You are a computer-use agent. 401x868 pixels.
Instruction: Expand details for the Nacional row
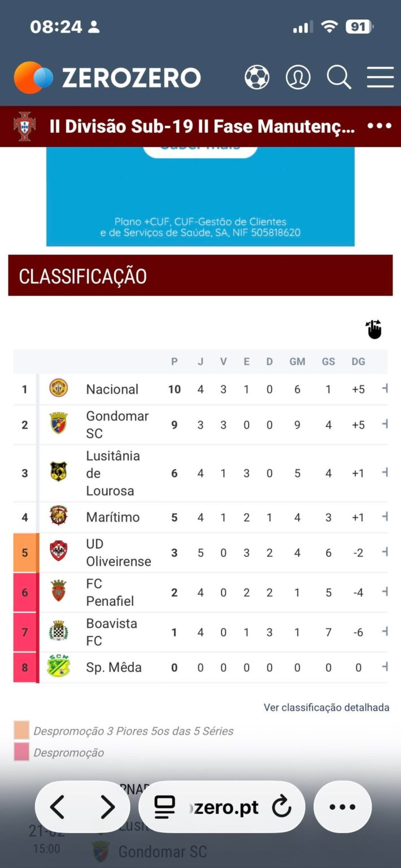tap(386, 389)
